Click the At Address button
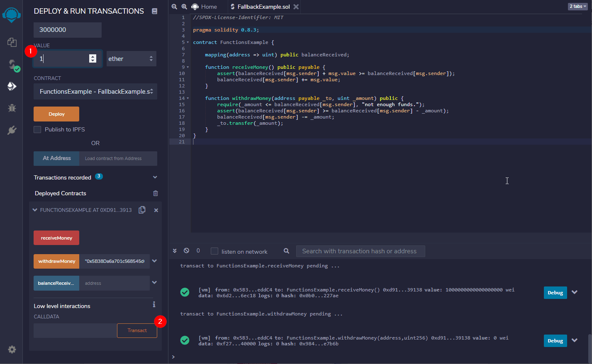The image size is (592, 364). coord(56,158)
